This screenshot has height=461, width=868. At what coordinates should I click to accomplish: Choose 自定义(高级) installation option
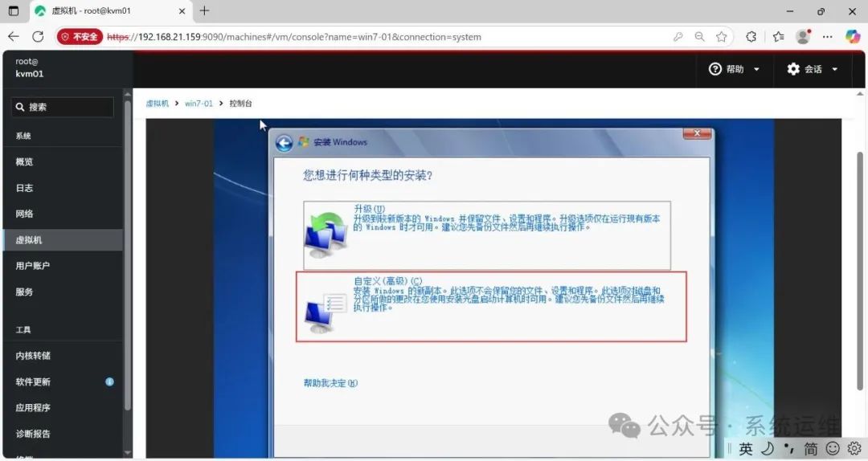pyautogui.click(x=491, y=307)
